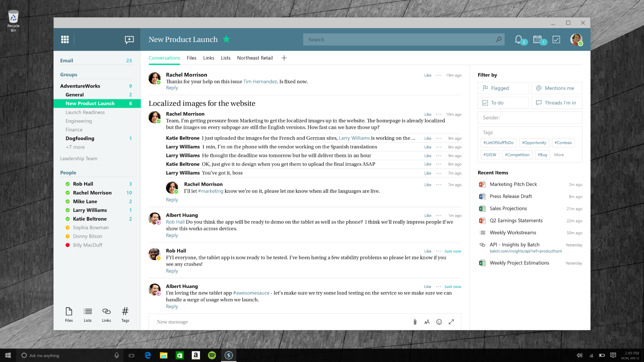The image size is (644, 362).
Task: Toggle favorite star for New Product Launch
Action: pyautogui.click(x=226, y=39)
